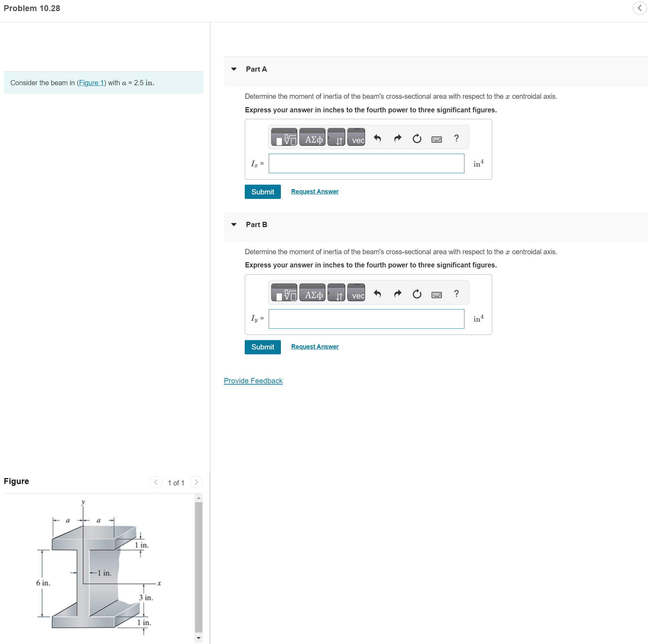The image size is (648, 644).
Task: Request Answer for Part B
Action: click(x=315, y=347)
